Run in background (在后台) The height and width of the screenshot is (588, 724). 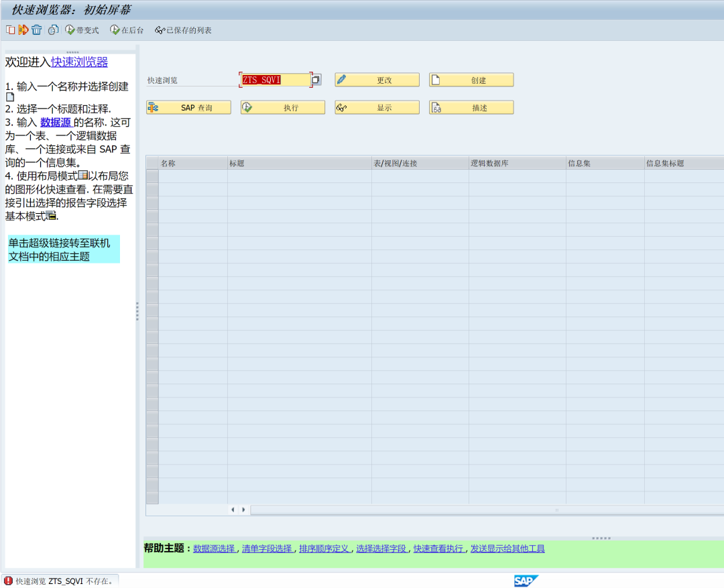coord(127,30)
